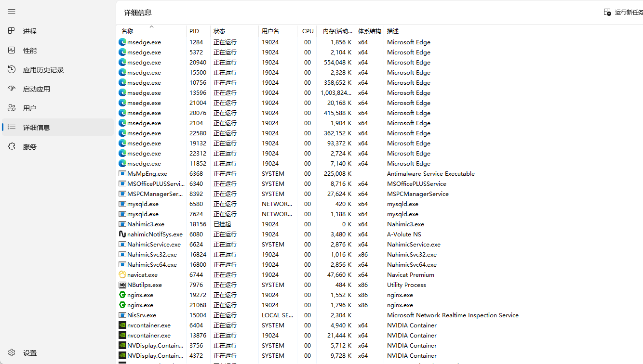
Task: Open 设置 at the sidebar bottom
Action: tap(58, 352)
